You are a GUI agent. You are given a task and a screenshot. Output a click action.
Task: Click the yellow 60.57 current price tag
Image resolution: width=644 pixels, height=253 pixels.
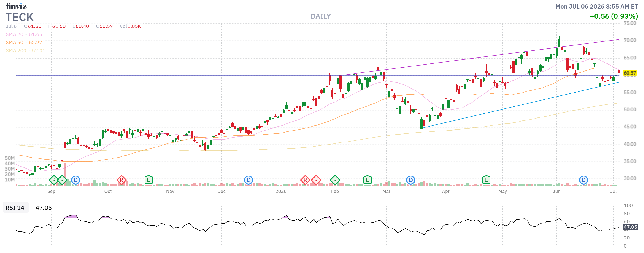[630, 73]
